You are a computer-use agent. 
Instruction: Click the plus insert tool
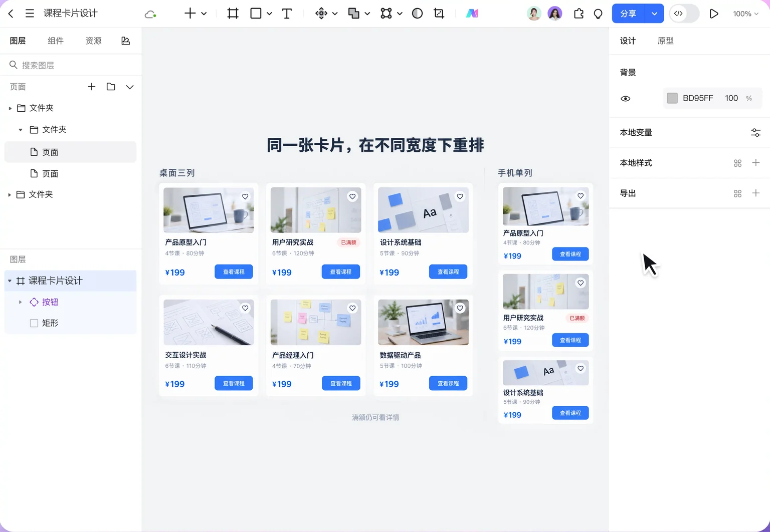(190, 14)
